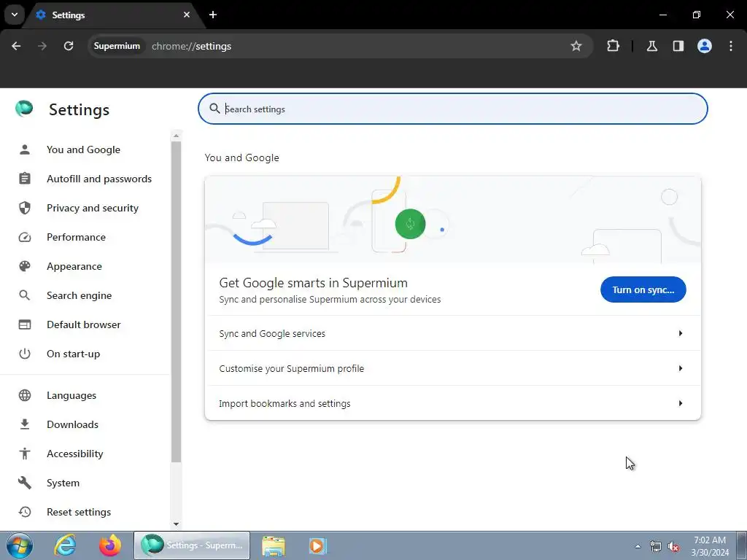Expand Sync and Google services row
Viewport: 747px width, 560px height.
click(x=452, y=333)
